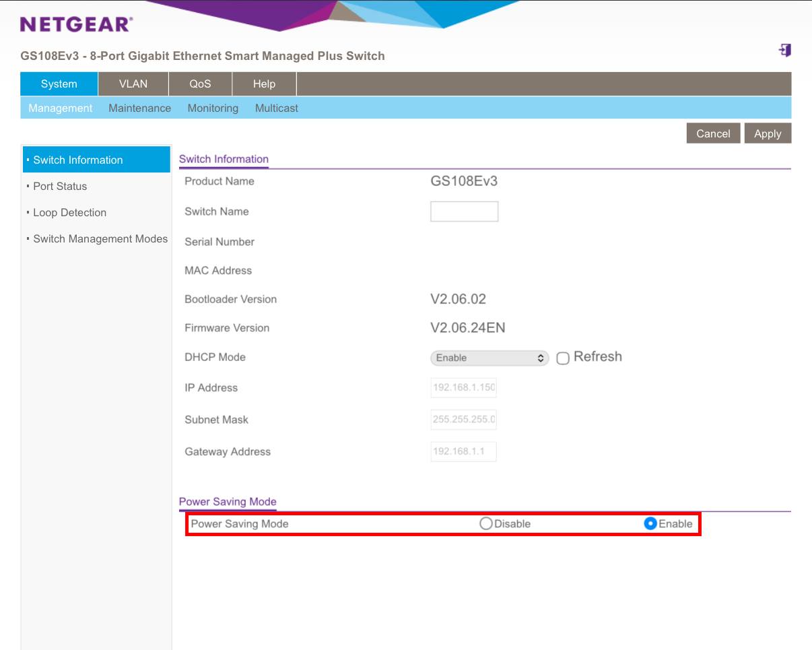The width and height of the screenshot is (812, 650).
Task: Open Switch Management Modes in sidebar
Action: point(100,239)
